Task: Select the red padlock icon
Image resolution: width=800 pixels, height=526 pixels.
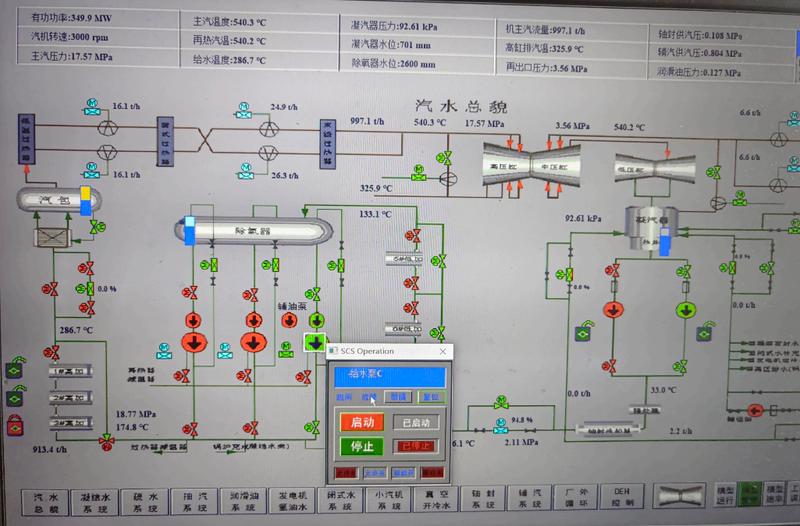Action: click(x=15, y=424)
